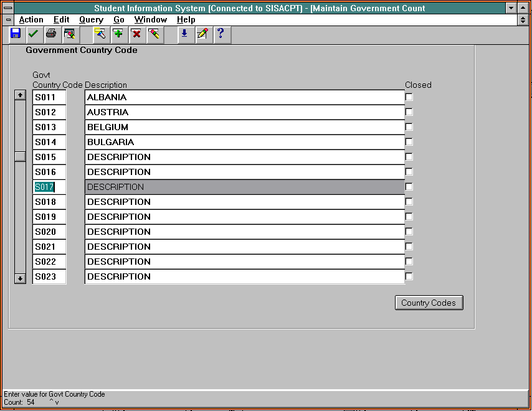Click the green checkmark commit icon
This screenshot has width=532, height=411.
[33, 34]
